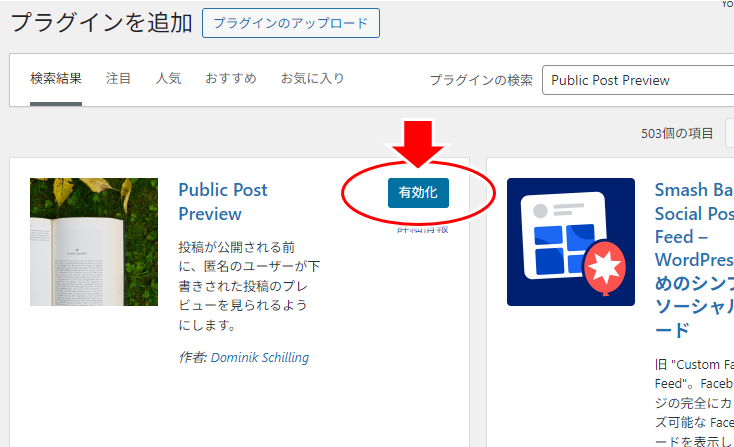Open the 注目 tab
This screenshot has height=447, width=734.
(x=118, y=78)
